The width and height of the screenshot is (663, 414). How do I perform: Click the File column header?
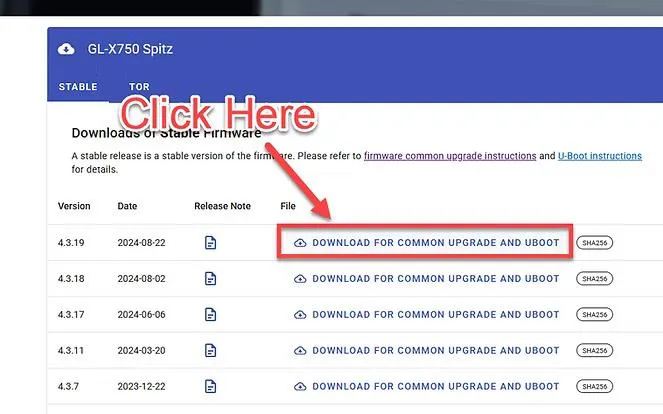[288, 206]
